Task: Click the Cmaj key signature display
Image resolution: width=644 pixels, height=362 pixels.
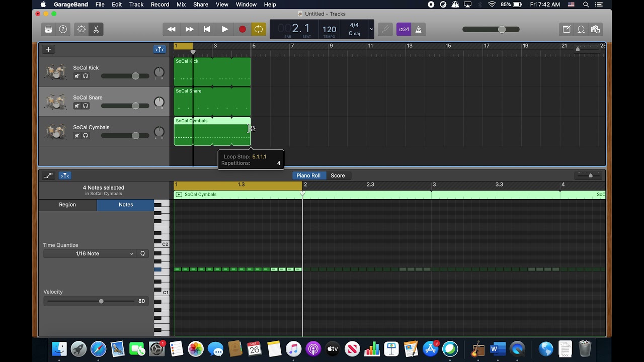Action: (x=354, y=33)
